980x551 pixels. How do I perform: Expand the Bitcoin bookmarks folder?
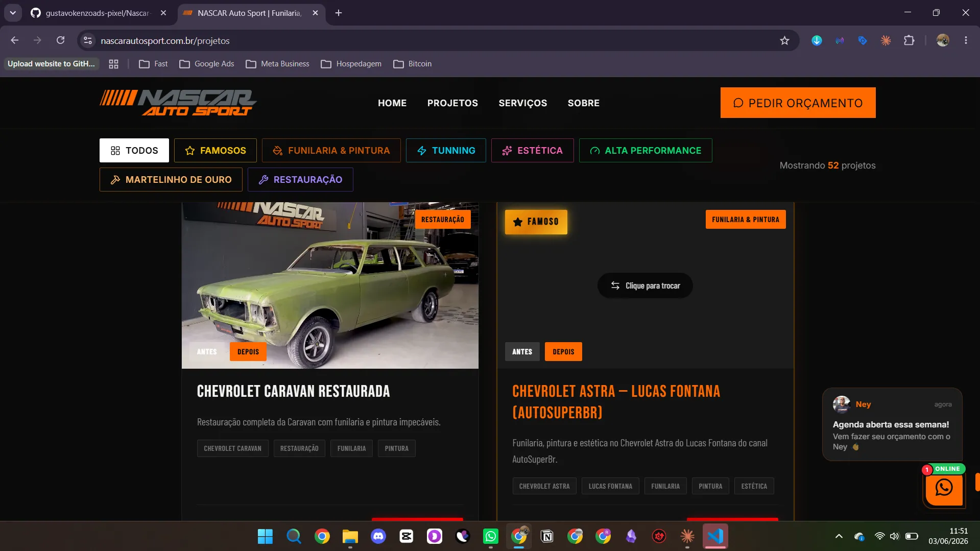(413, 64)
